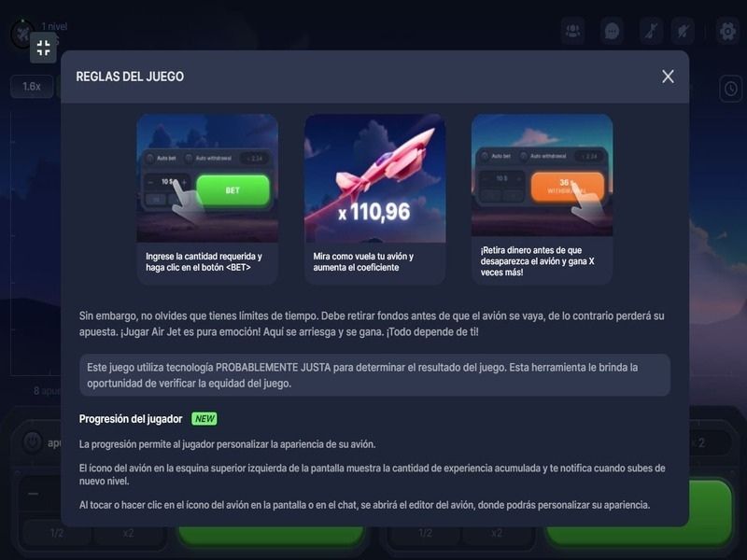Click the left green bet button
This screenshot has width=747, height=560.
click(271, 535)
